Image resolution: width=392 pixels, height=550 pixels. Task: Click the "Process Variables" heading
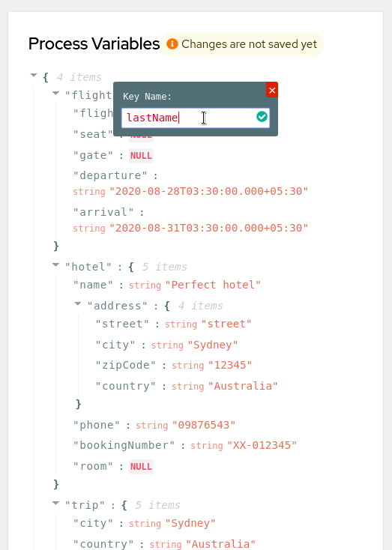[x=94, y=44]
